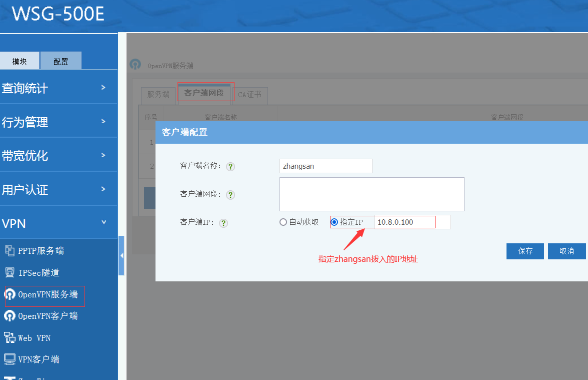Click help icon next to 客户端网段
Viewport: 588px width, 380px height.
point(230,195)
